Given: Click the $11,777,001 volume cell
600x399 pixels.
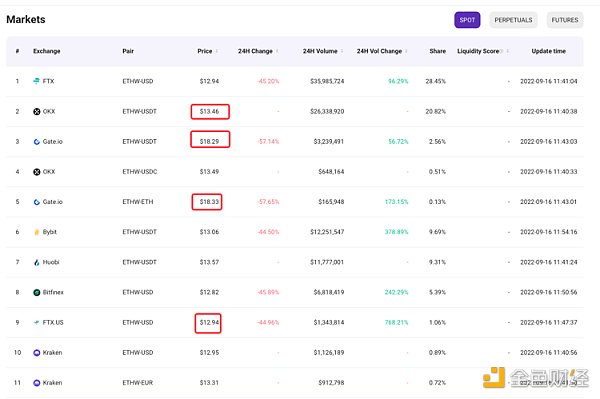Looking at the screenshot, I should [x=327, y=262].
